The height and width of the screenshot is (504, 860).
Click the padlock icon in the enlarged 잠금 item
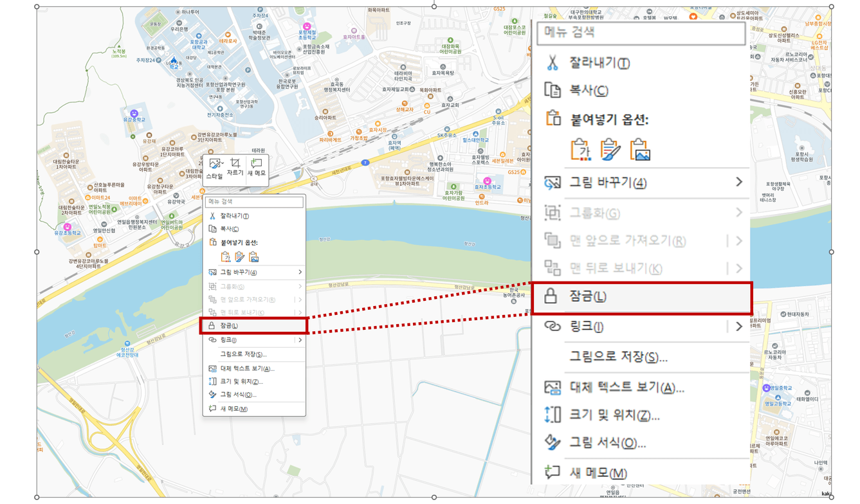point(551,296)
